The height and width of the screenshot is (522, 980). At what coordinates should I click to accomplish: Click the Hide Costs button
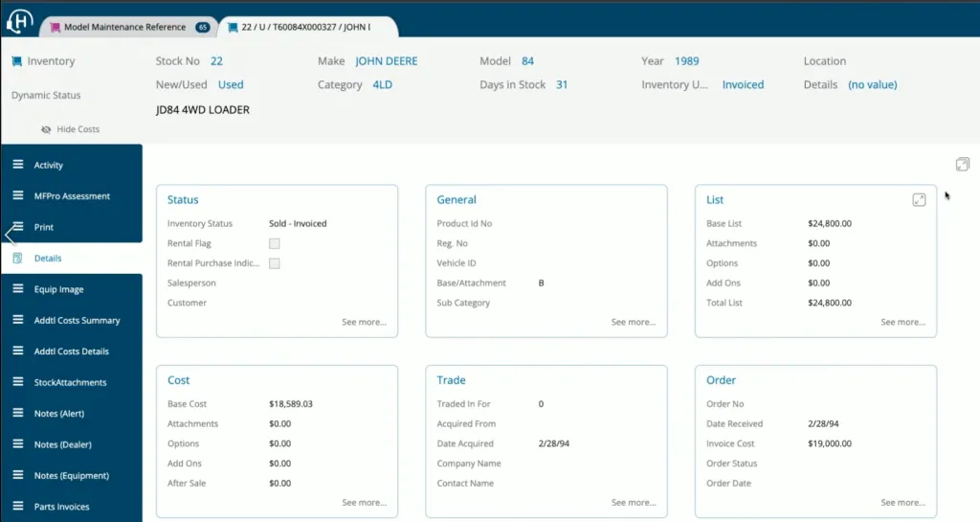pyautogui.click(x=71, y=129)
